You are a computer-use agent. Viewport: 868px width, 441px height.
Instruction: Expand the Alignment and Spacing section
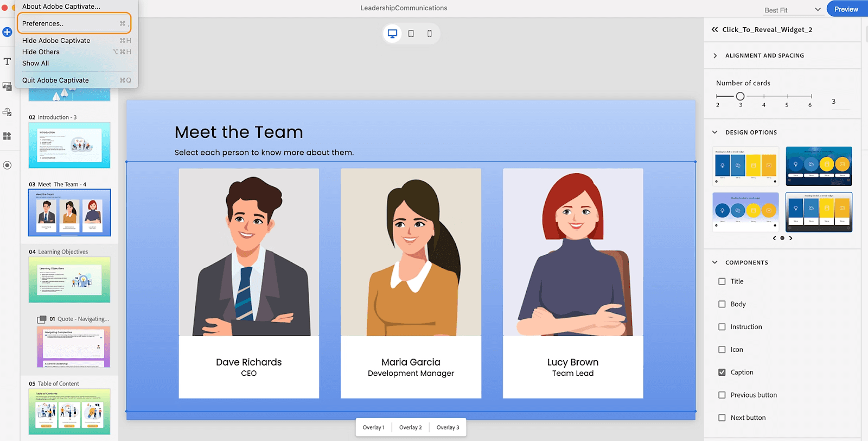pyautogui.click(x=715, y=55)
